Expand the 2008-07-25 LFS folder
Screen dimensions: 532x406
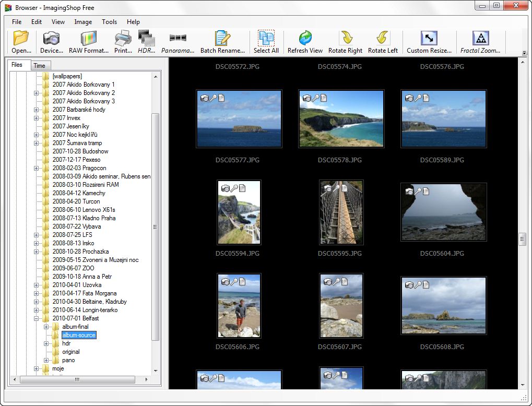pos(37,235)
